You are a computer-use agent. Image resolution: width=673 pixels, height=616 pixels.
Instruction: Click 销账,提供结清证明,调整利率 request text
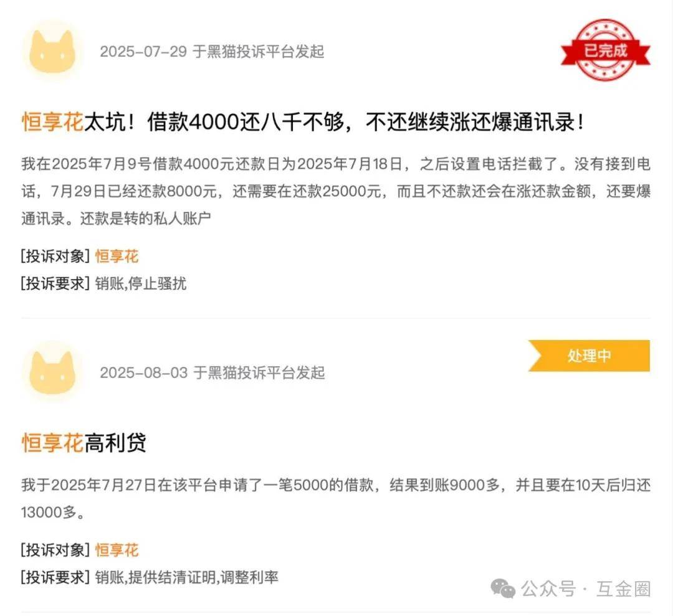tap(187, 577)
